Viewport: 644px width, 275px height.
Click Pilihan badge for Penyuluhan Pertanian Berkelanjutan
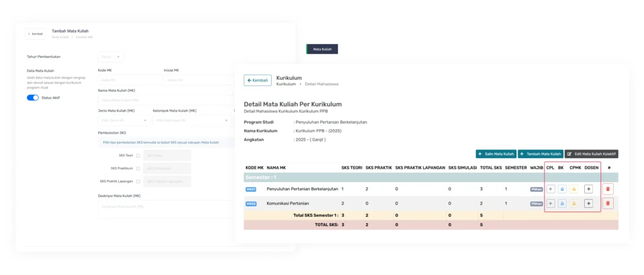(x=536, y=190)
